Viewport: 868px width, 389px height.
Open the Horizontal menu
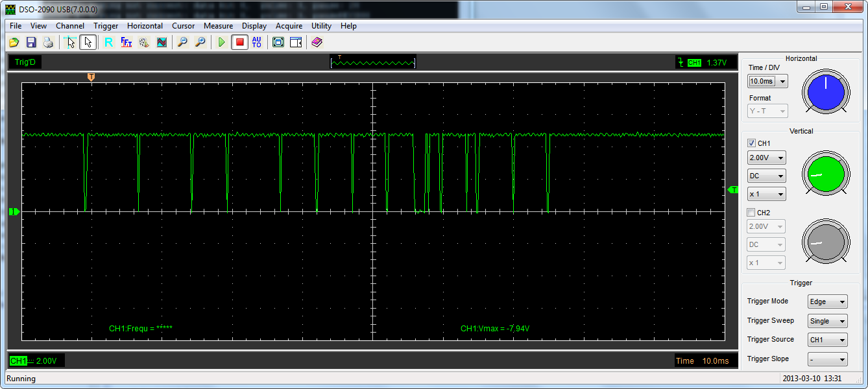click(145, 26)
